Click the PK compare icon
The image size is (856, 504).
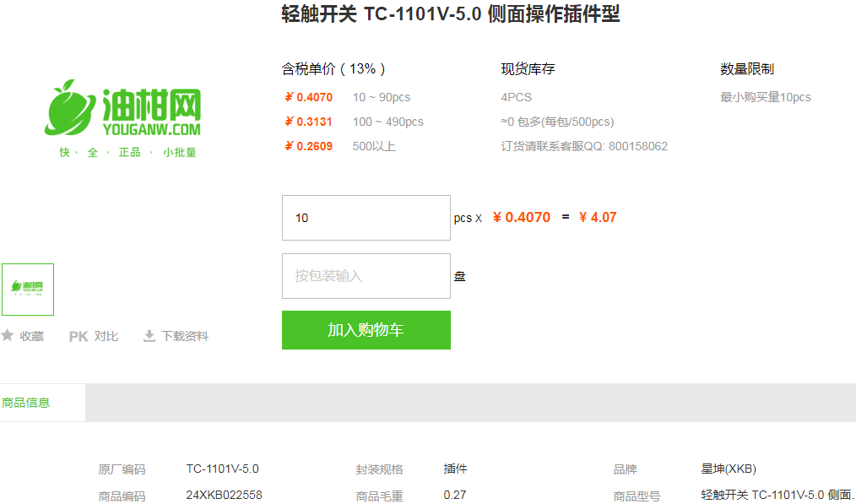[x=79, y=336]
